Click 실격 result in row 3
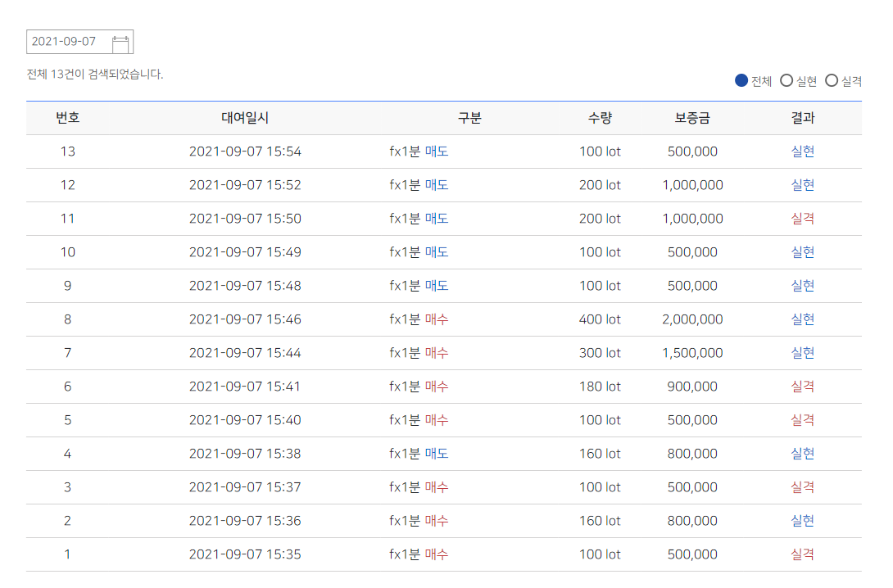Viewport: 893px width, 588px height. [803, 487]
